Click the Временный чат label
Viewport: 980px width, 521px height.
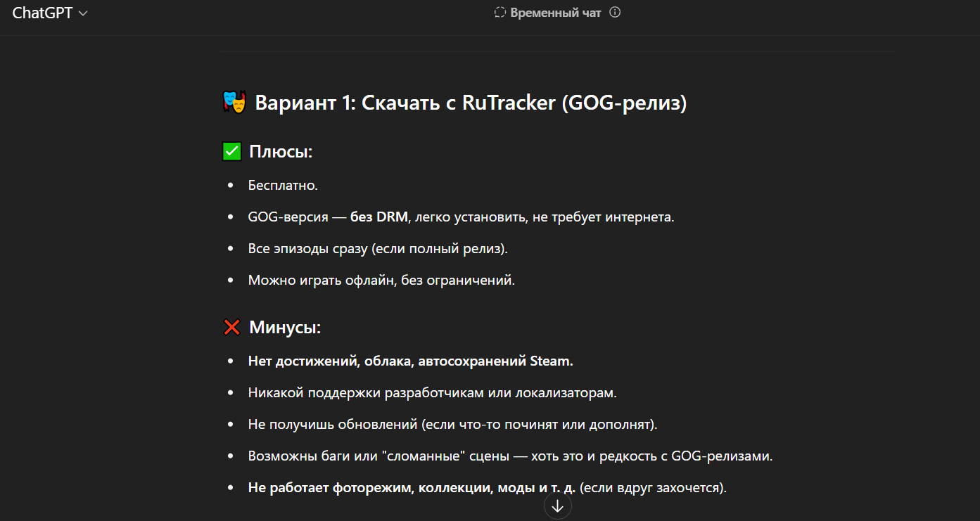[x=556, y=13]
